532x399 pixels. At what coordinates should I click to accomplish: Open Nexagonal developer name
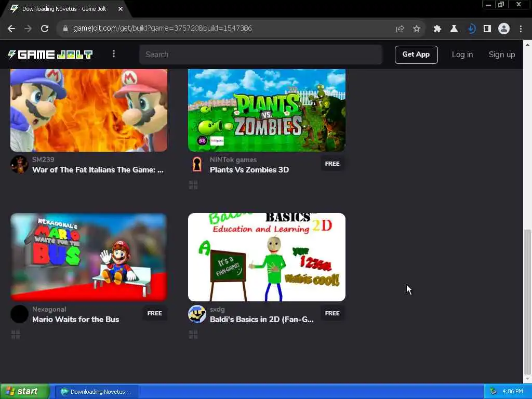[x=49, y=309]
